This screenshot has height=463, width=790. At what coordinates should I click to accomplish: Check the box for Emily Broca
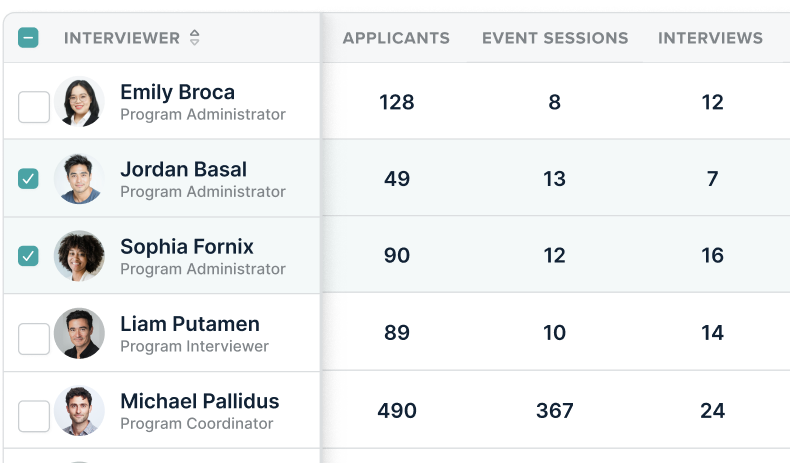34,107
